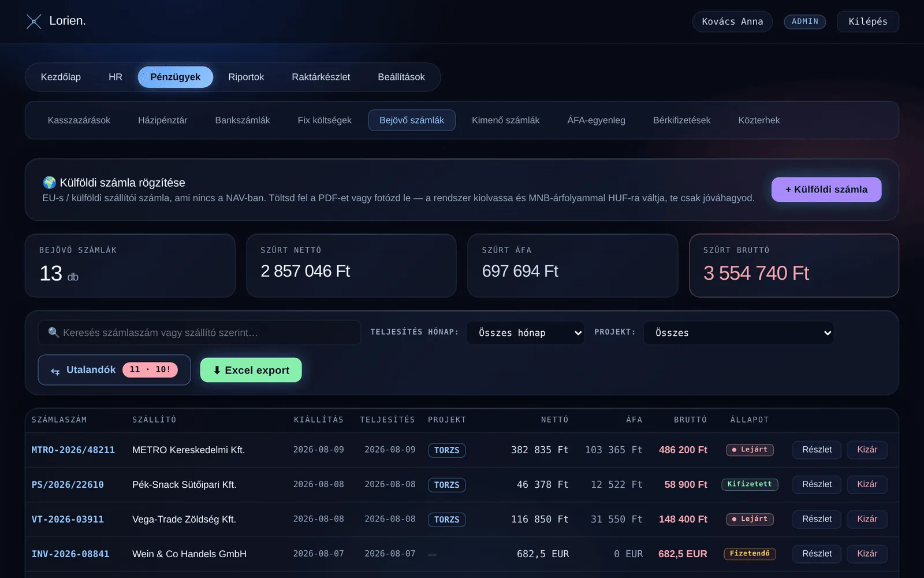Click the Fizetendő status badge
The width and height of the screenshot is (924, 578).
[750, 554]
